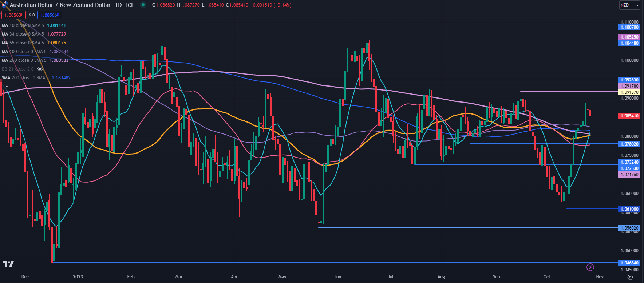This screenshot has height=283, width=644.
Task: Click the 1.100000 price scale label
Action: click(629, 60)
